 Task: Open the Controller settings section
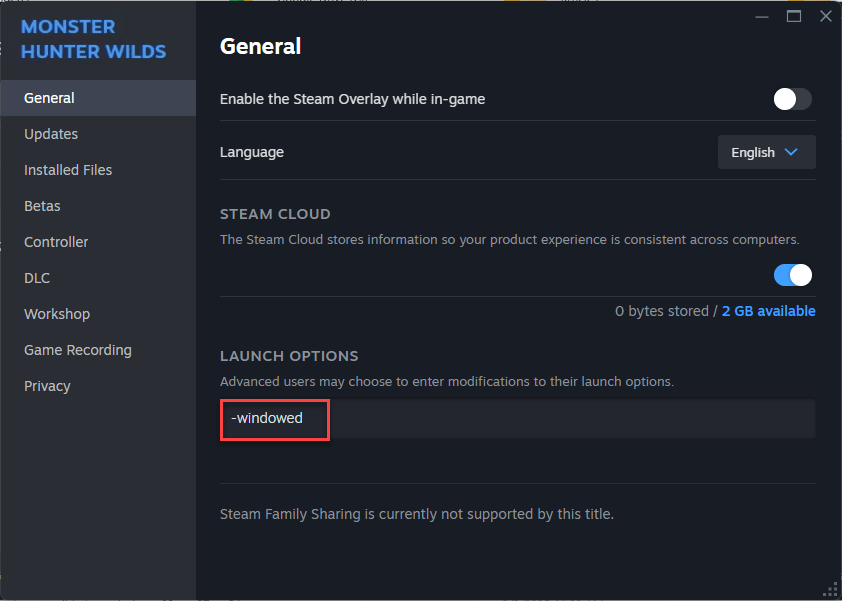coord(56,242)
